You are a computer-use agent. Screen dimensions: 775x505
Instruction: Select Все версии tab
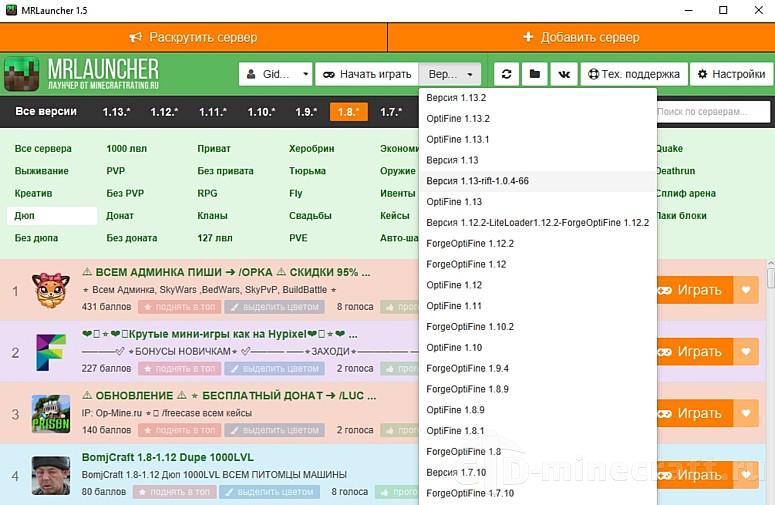(46, 112)
